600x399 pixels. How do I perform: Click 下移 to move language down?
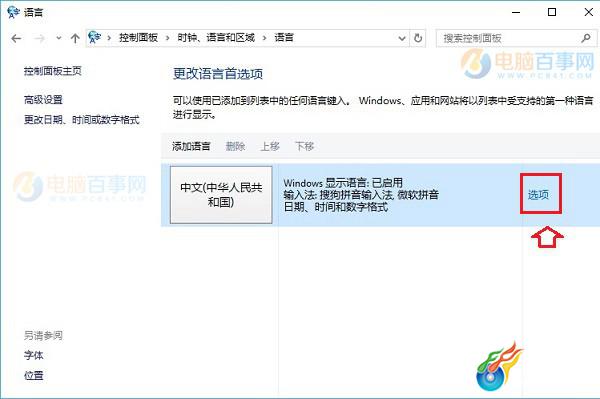tap(305, 146)
